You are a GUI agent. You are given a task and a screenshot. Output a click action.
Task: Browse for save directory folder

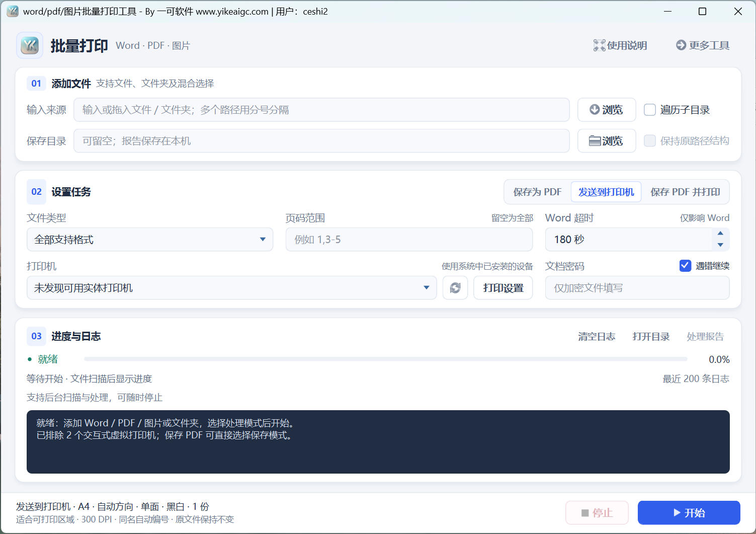click(607, 141)
